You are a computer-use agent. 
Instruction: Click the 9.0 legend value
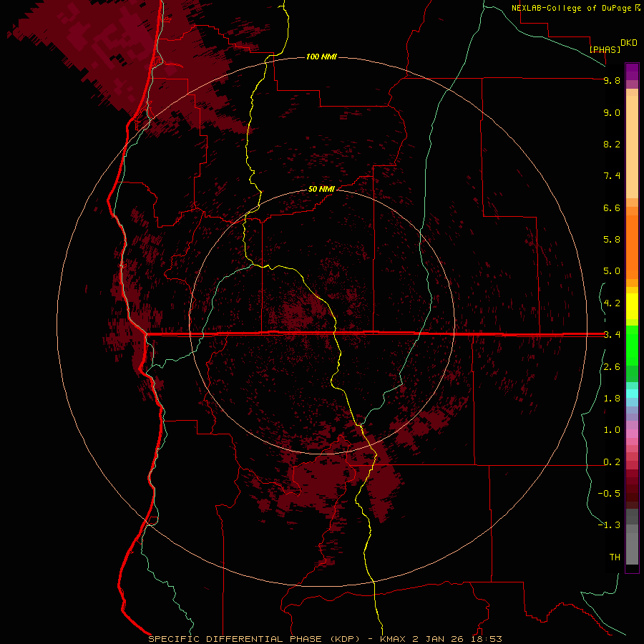point(612,112)
